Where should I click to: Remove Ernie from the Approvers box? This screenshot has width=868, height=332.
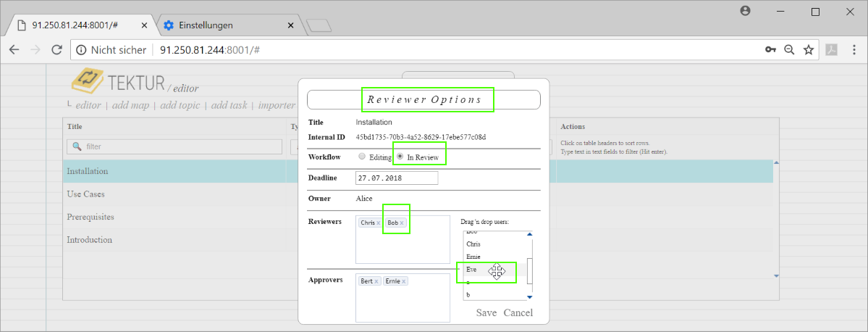tap(403, 281)
